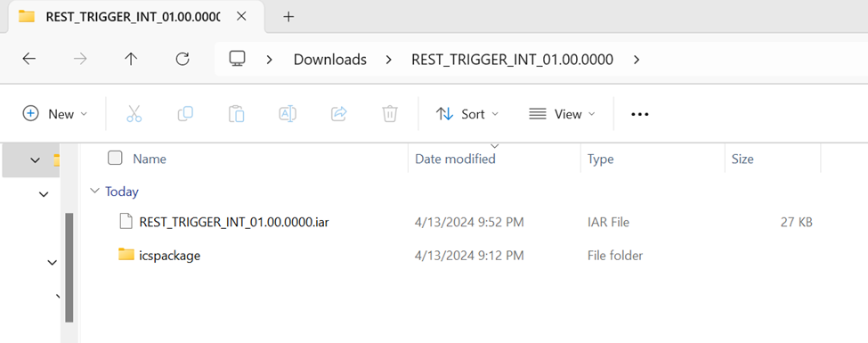Sort by Size column header
The height and width of the screenshot is (343, 868).
pos(742,159)
